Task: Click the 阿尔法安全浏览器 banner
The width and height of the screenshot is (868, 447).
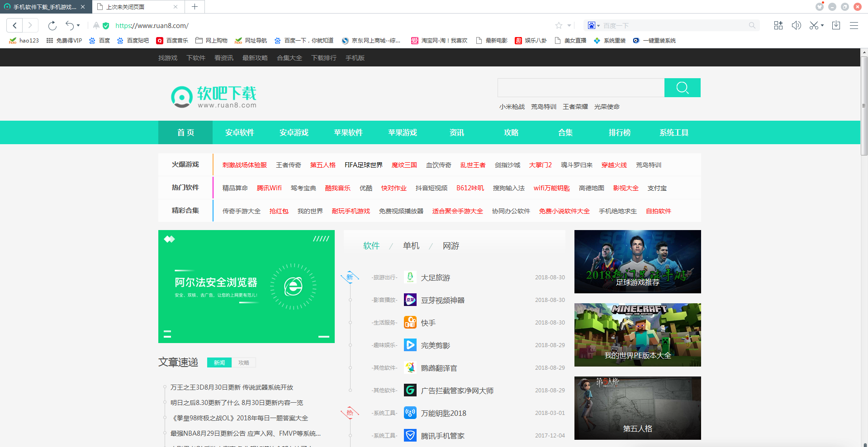Action: (247, 287)
